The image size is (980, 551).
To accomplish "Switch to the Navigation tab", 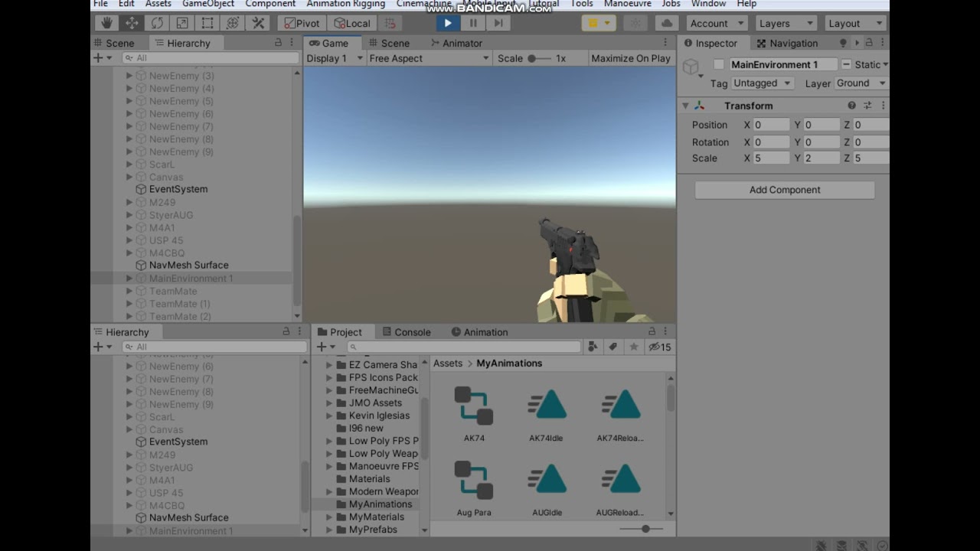I will [786, 43].
